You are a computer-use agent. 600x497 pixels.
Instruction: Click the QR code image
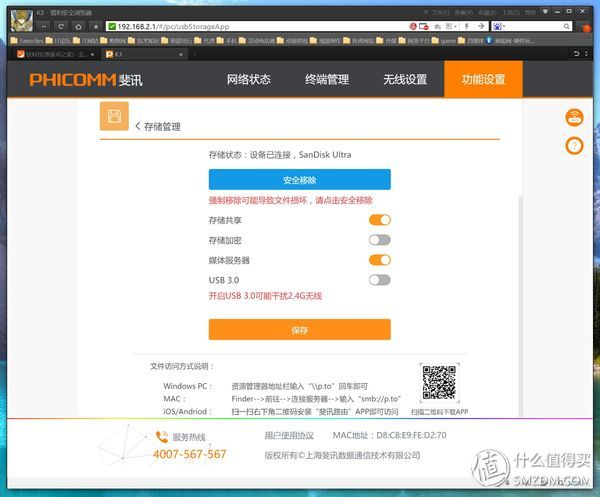click(x=439, y=383)
